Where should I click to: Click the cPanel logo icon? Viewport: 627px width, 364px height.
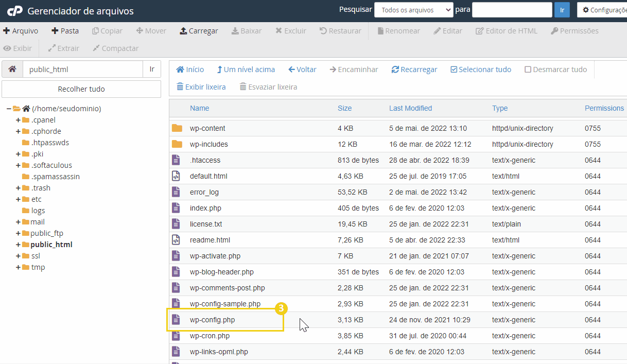(14, 10)
